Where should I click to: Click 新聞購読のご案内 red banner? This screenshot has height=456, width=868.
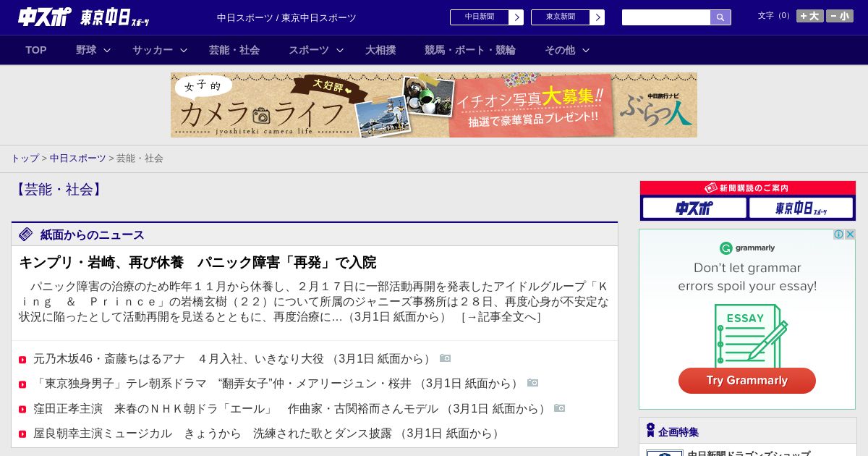click(x=748, y=187)
